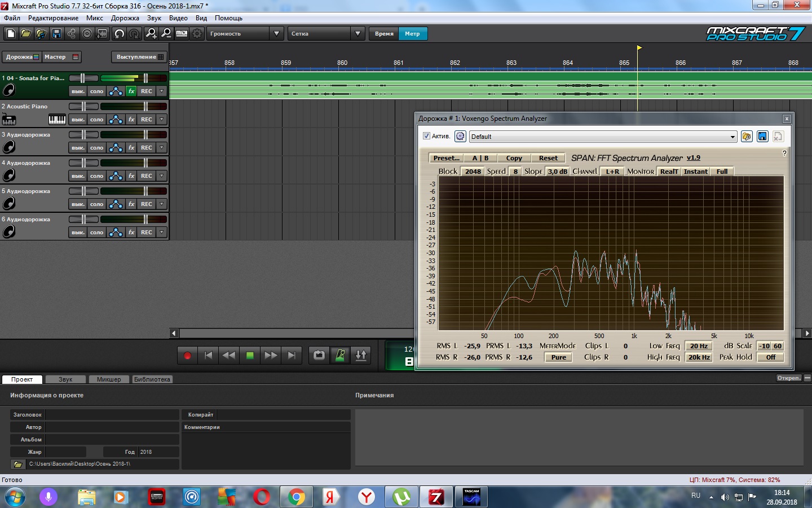
Task: Open the Редактирование menu
Action: click(53, 18)
